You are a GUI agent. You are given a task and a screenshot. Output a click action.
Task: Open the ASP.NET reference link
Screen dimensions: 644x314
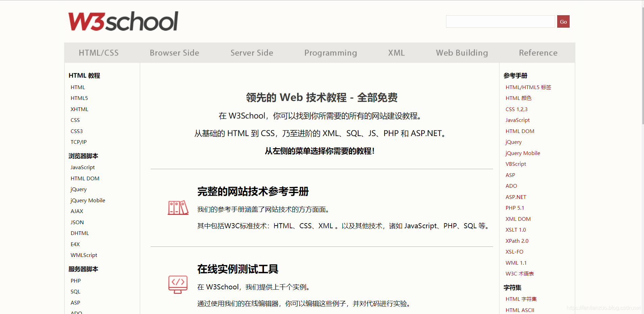pos(516,197)
